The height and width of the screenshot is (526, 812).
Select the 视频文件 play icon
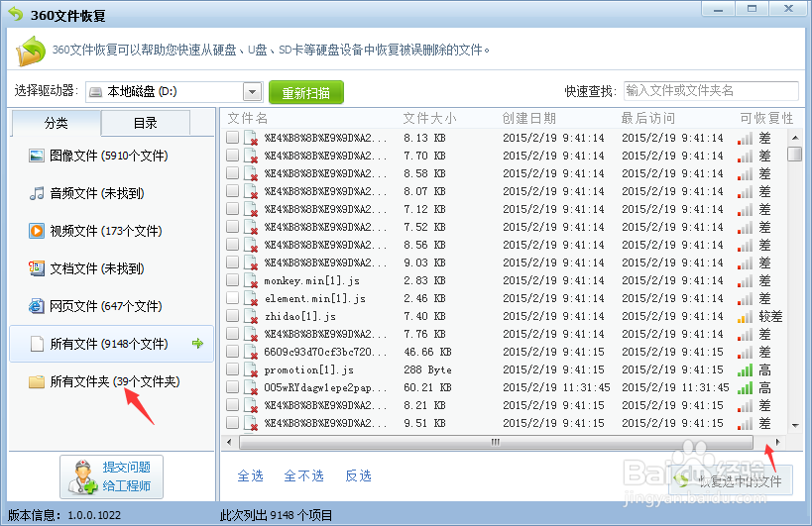click(37, 231)
